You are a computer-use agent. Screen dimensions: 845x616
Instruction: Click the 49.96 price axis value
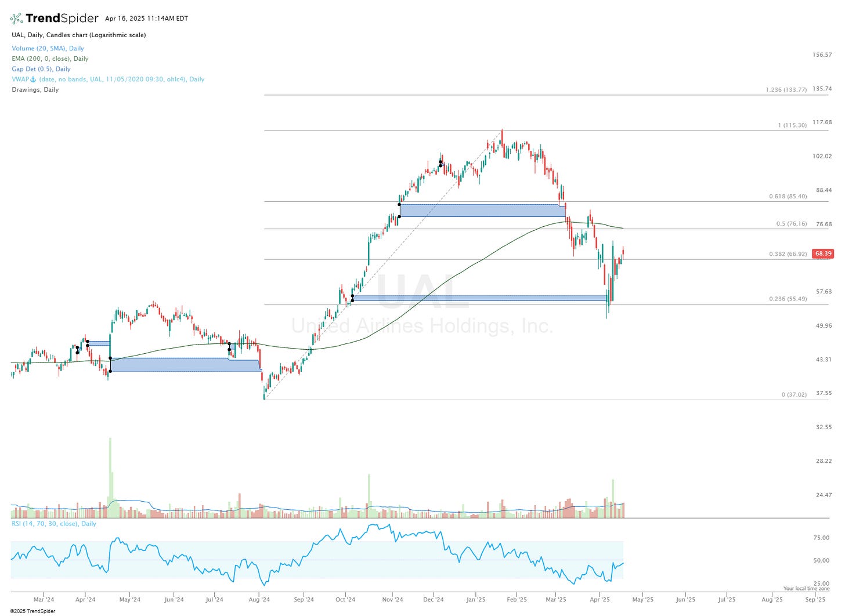pos(824,325)
